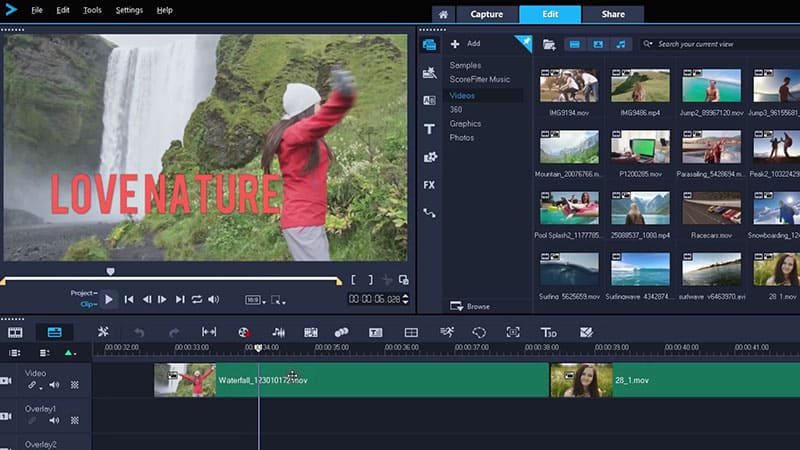
Task: Click the Record/Capture option reel icon
Action: [246, 332]
